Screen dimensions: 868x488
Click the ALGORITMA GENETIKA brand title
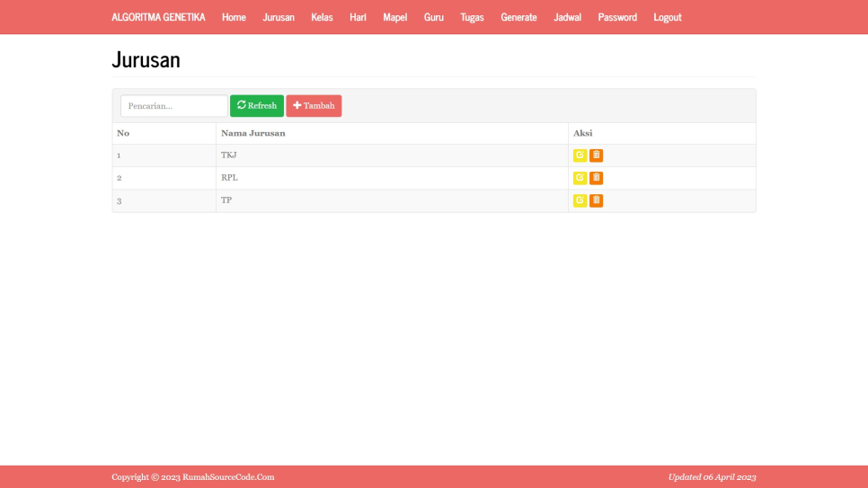pyautogui.click(x=158, y=17)
